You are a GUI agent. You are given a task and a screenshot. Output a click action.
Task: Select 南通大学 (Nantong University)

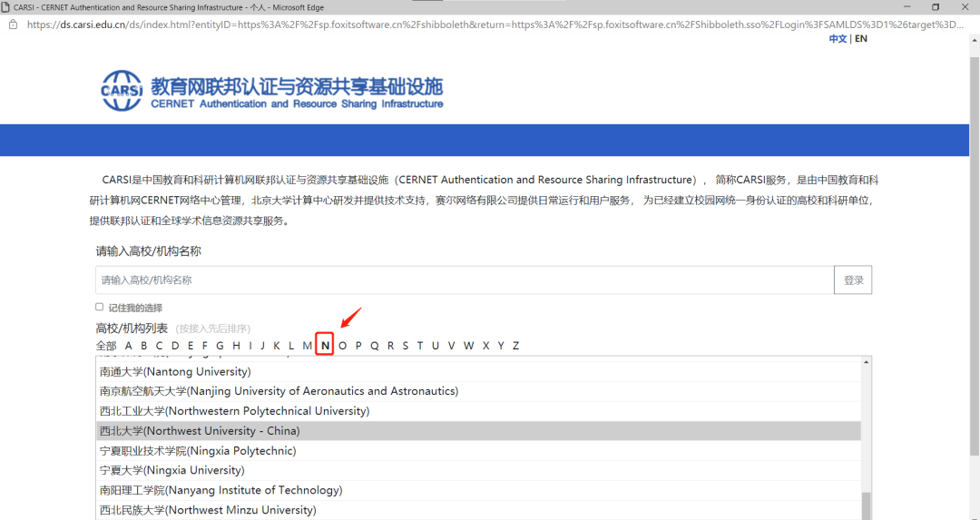point(479,372)
